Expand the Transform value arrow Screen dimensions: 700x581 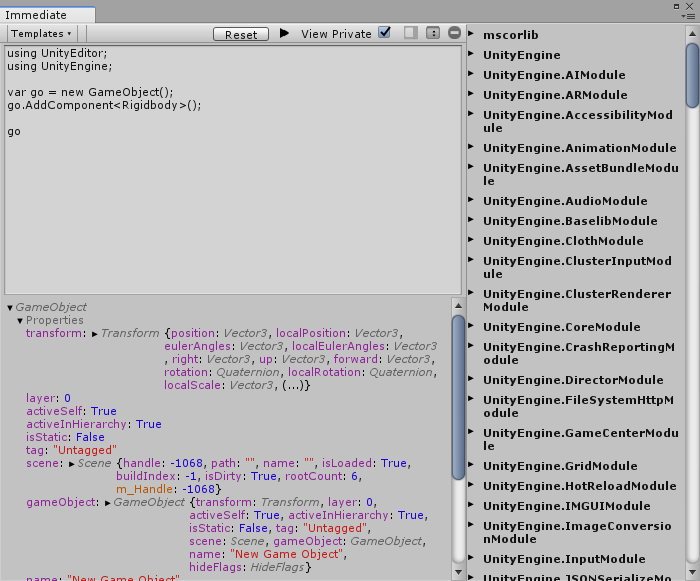point(95,334)
